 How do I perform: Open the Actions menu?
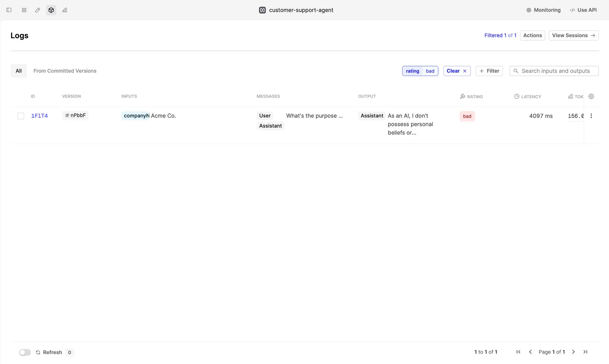click(532, 35)
